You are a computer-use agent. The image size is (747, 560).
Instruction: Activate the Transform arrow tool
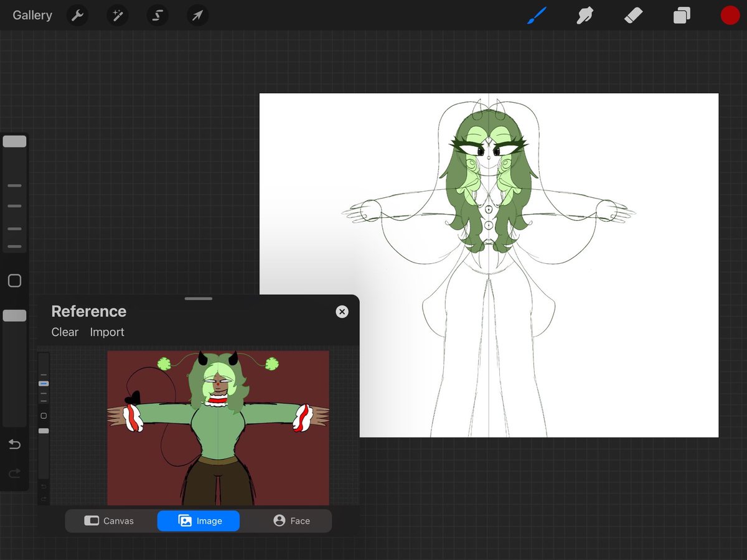pyautogui.click(x=197, y=16)
